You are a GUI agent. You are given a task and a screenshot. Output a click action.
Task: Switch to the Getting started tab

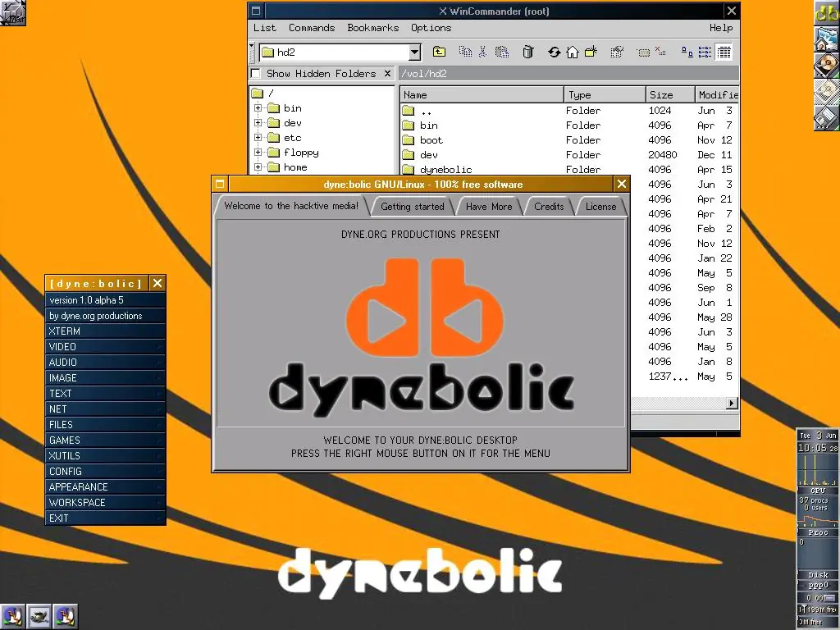(x=412, y=207)
